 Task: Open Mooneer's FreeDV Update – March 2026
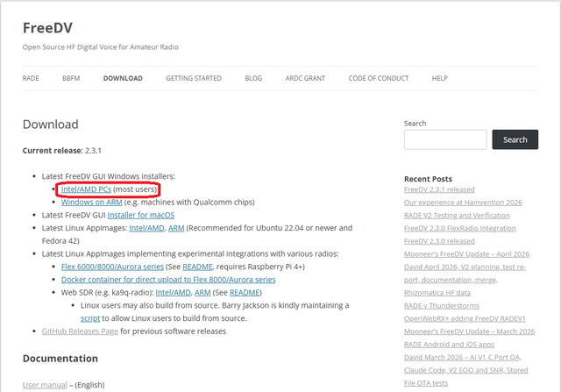pos(470,331)
